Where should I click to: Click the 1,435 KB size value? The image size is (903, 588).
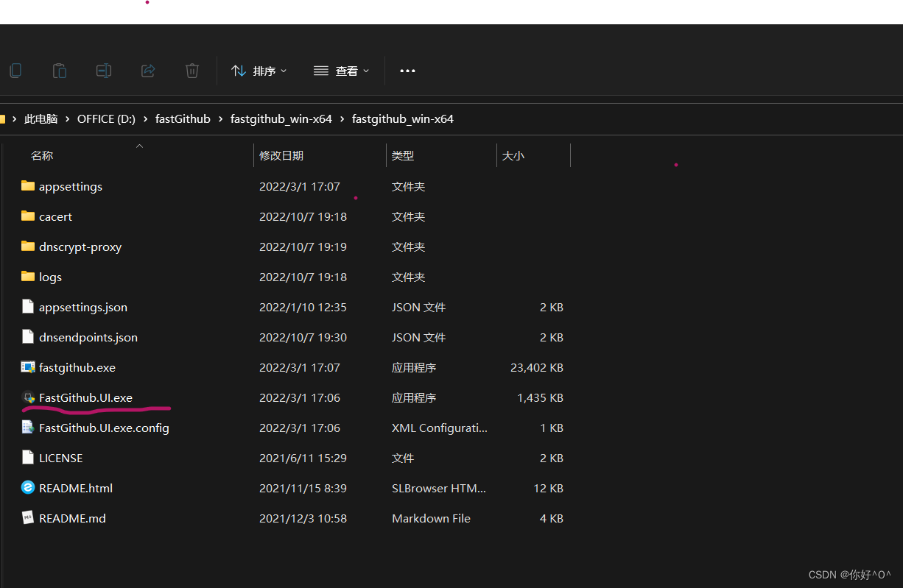pos(541,397)
